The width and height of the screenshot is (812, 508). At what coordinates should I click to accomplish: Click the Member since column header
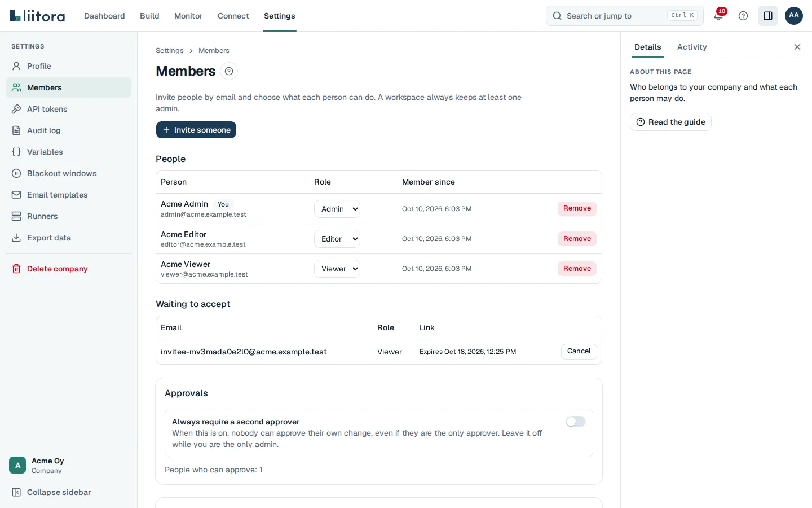point(429,182)
